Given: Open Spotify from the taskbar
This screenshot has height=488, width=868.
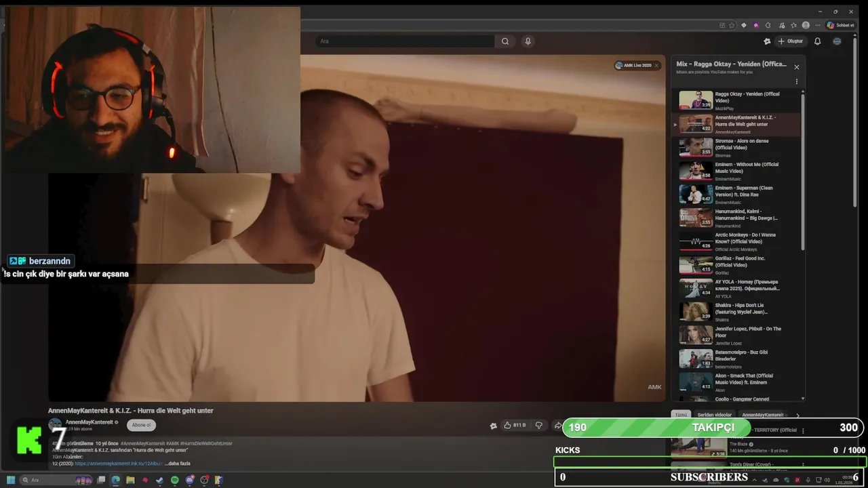Looking at the screenshot, I should point(174,480).
